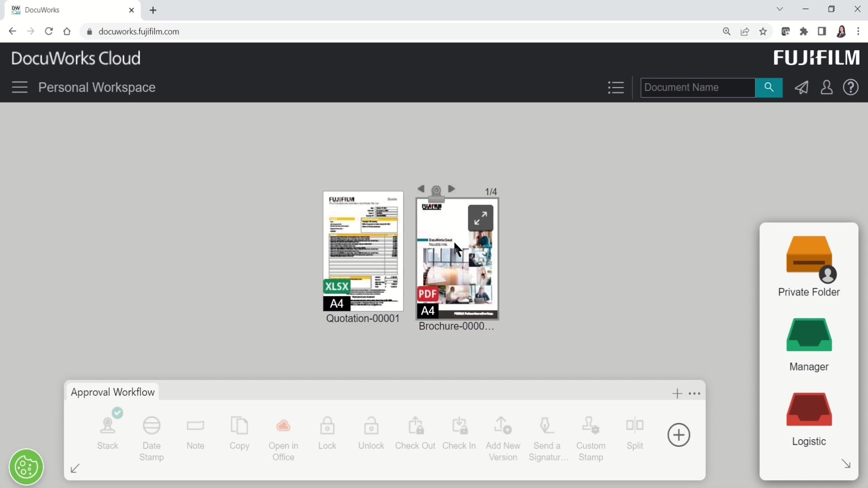Go to previous Brochure page

click(x=421, y=189)
